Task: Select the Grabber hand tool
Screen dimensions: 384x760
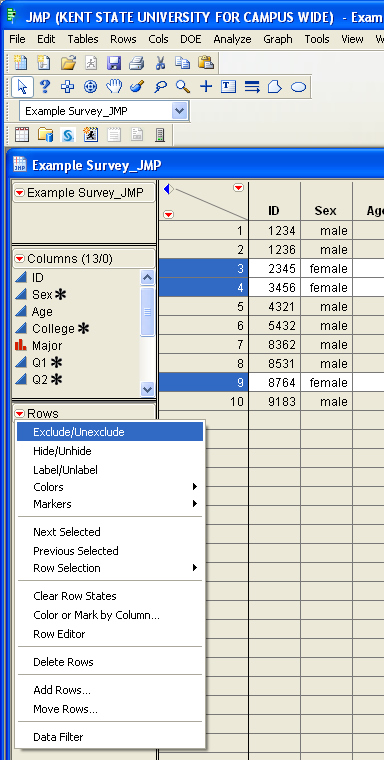Action: tap(114, 87)
